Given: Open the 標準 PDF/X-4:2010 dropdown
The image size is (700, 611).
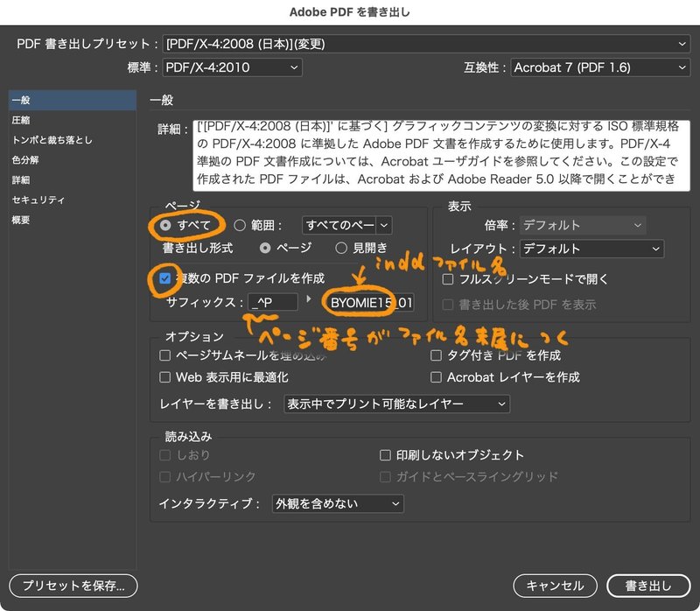Looking at the screenshot, I should pyautogui.click(x=232, y=67).
